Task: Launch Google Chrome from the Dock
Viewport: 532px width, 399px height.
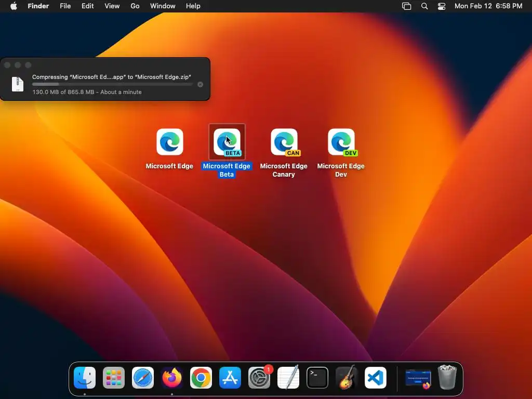Action: coord(201,378)
